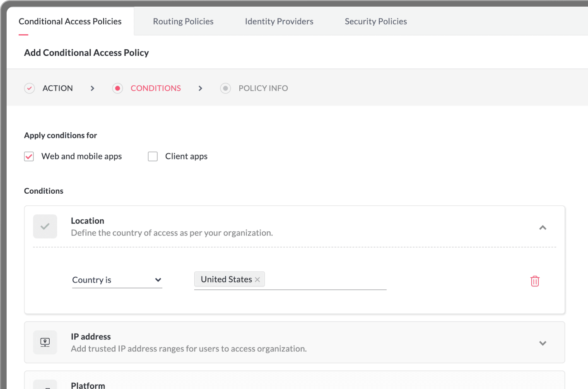Uncheck the Web and mobile apps checkbox
The width and height of the screenshot is (588, 389).
[29, 156]
